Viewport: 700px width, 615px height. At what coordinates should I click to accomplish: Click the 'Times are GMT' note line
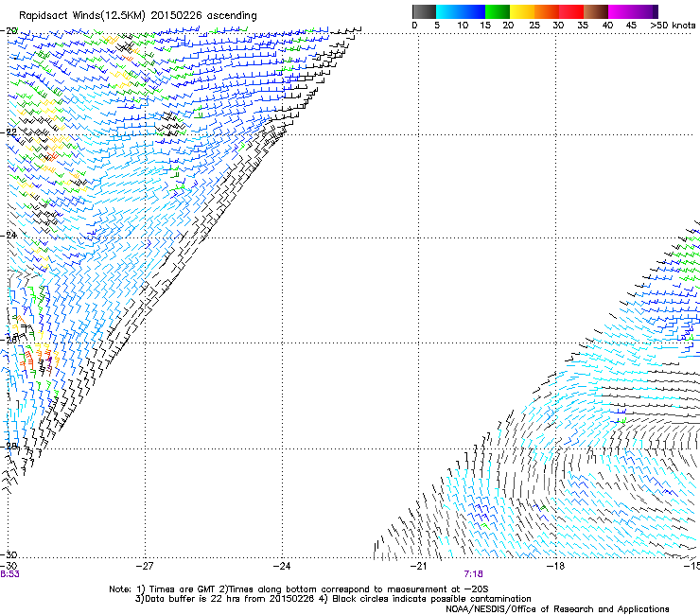299,589
